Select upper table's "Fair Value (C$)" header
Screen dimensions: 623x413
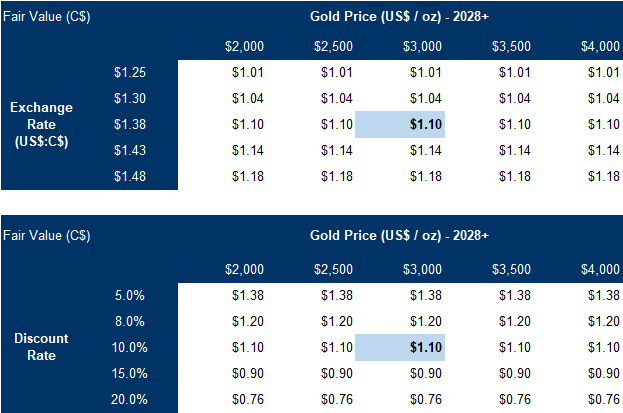[47, 17]
